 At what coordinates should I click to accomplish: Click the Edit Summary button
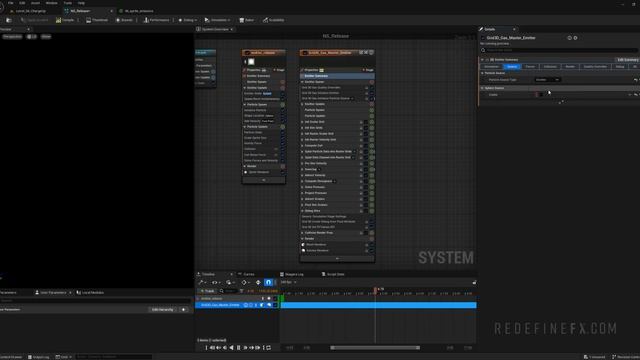627,60
